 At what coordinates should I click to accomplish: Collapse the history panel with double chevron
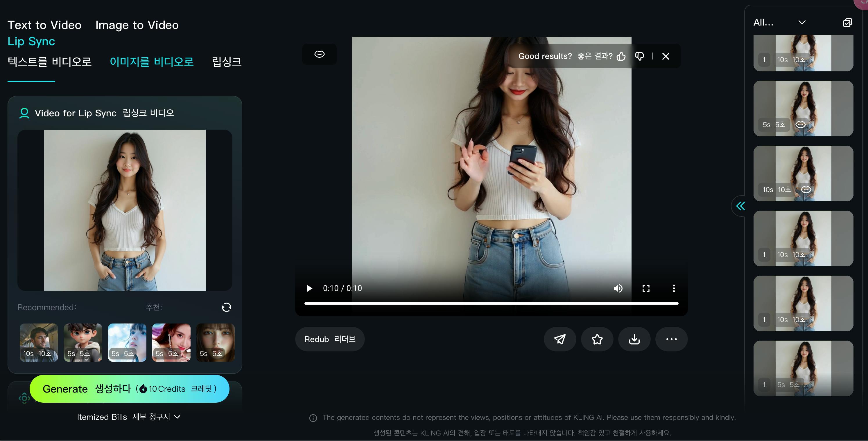740,206
